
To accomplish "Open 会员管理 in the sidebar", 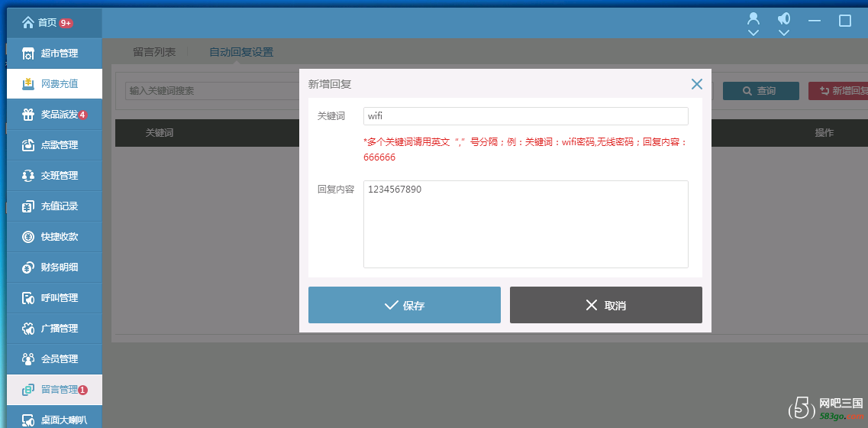I will (54, 358).
